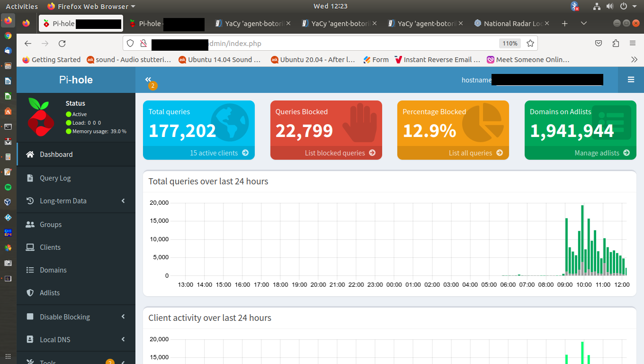The height and width of the screenshot is (364, 644).
Task: Select Dashboard in the sidebar menu
Action: [x=56, y=155]
